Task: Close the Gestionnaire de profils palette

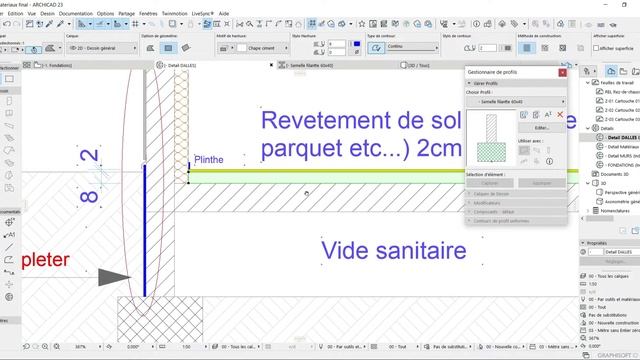Action: pos(562,72)
